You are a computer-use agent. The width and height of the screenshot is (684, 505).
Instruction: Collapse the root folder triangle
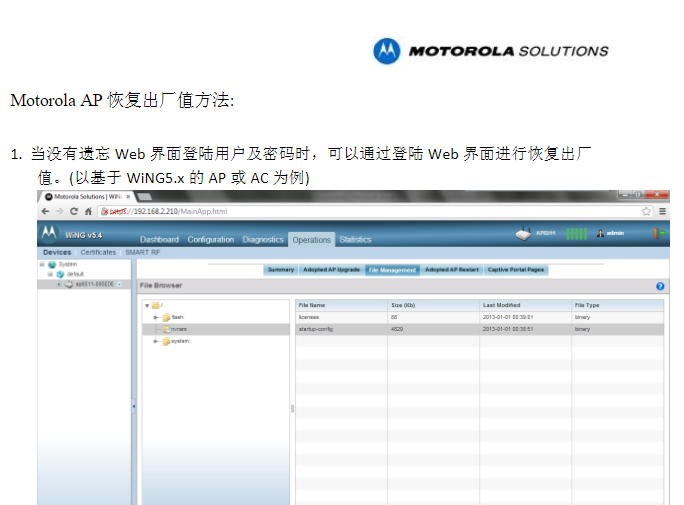[x=147, y=306]
